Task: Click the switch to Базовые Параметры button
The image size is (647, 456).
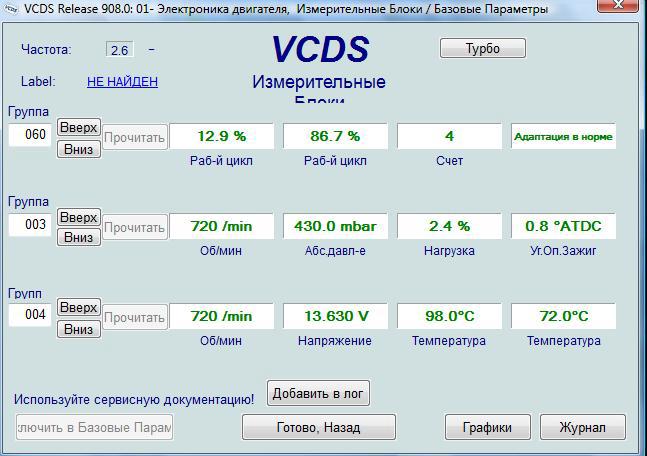Action: 95,427
